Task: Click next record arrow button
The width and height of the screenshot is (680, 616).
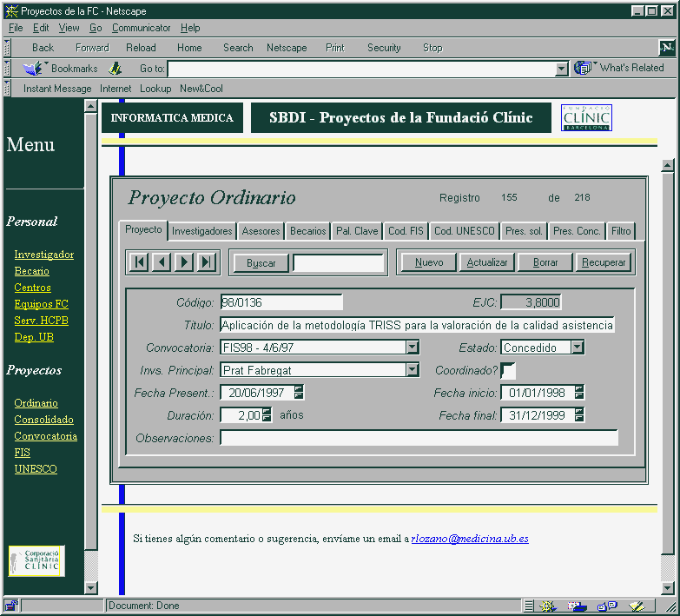Action: point(184,262)
